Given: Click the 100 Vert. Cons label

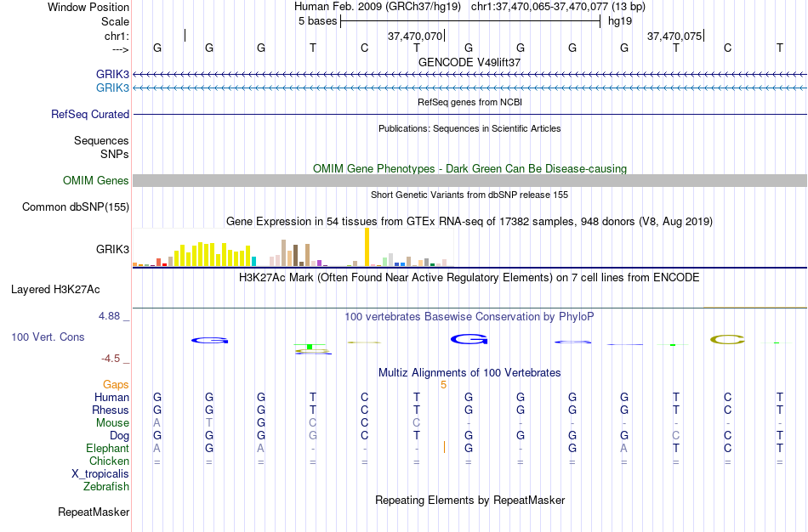Looking at the screenshot, I should coord(48,337).
